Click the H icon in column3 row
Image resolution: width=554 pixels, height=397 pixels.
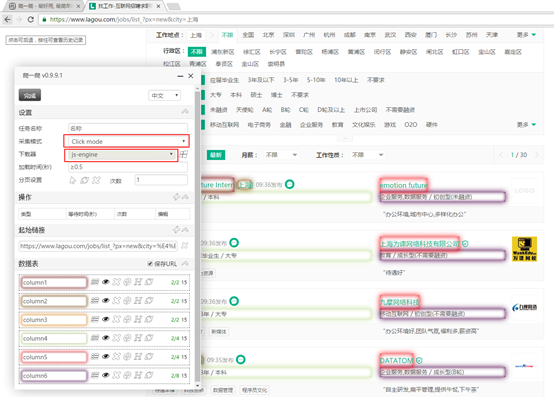point(138,319)
